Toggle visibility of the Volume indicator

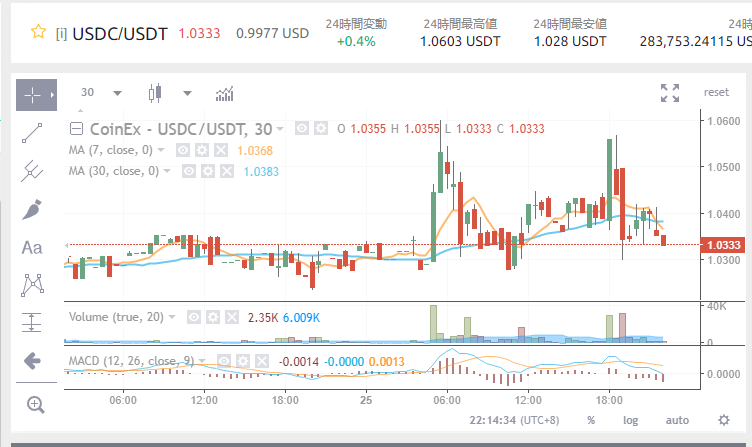click(195, 317)
